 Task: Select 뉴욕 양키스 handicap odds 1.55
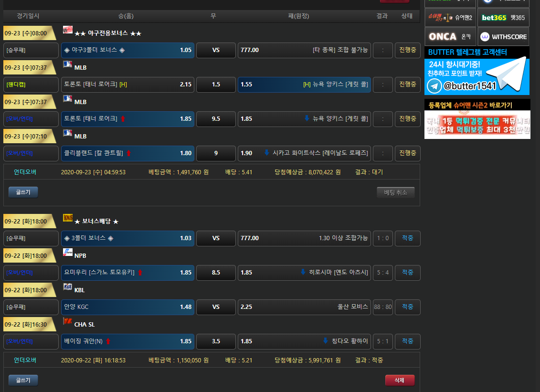(304, 85)
